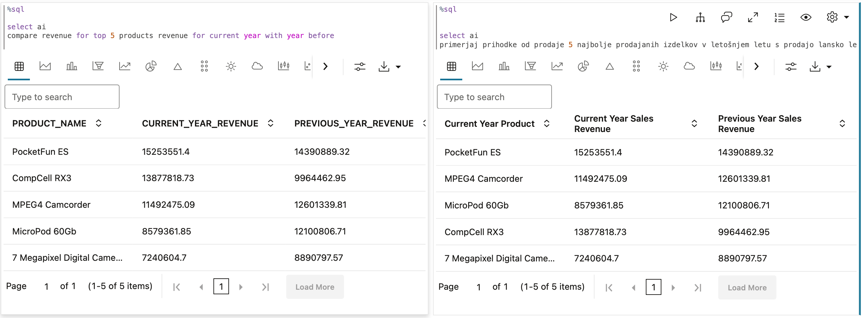
Task: Select box plot icon in right panel
Action: point(716,66)
